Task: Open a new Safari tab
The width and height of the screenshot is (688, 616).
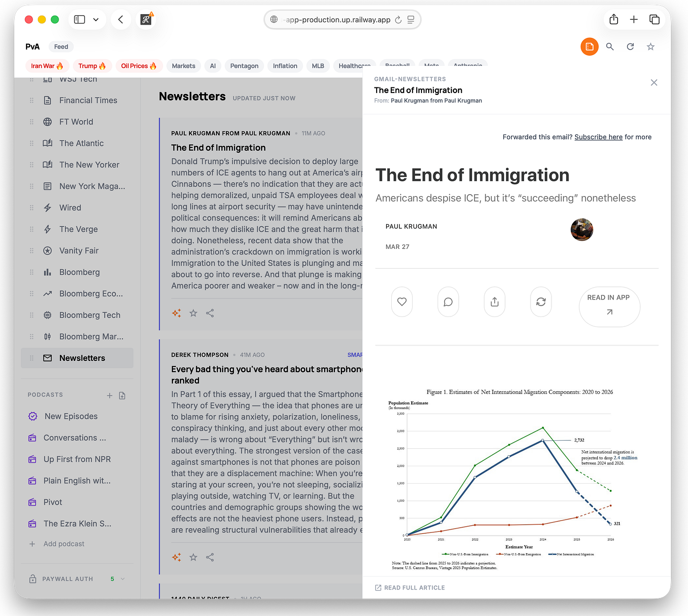Action: click(x=634, y=19)
